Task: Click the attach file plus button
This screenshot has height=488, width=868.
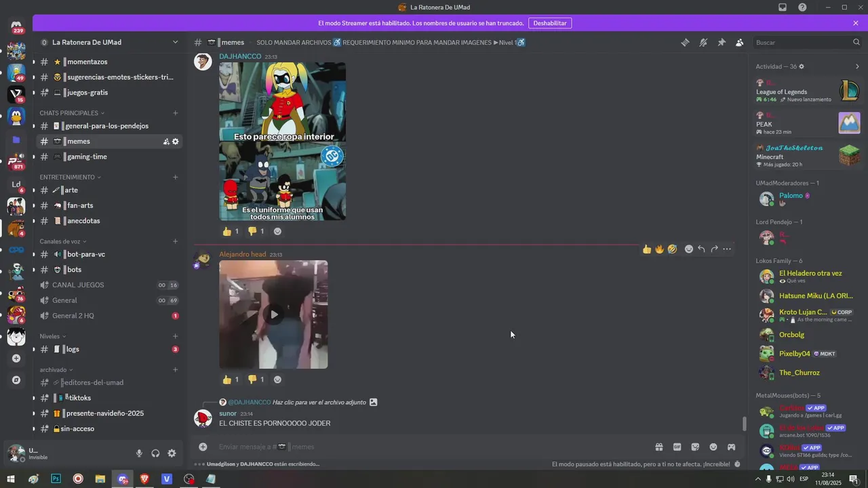Action: coord(203,447)
